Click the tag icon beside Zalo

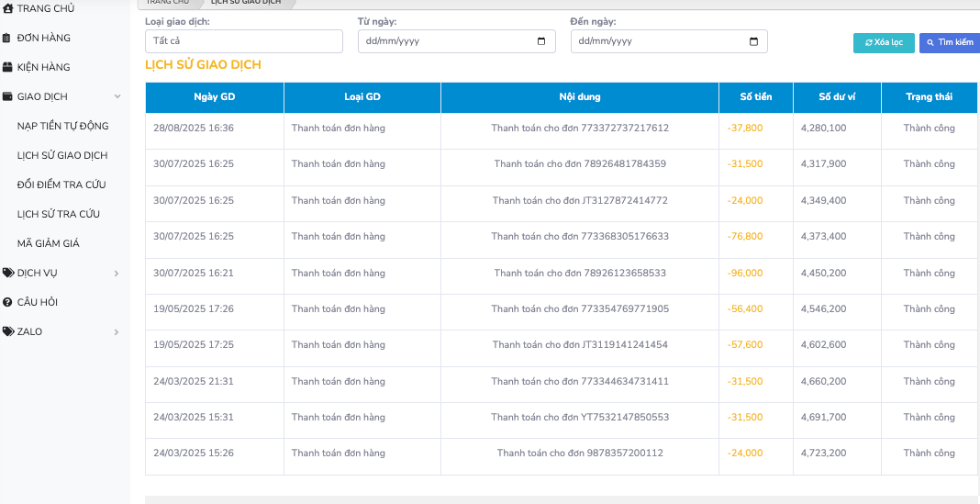(x=7, y=331)
